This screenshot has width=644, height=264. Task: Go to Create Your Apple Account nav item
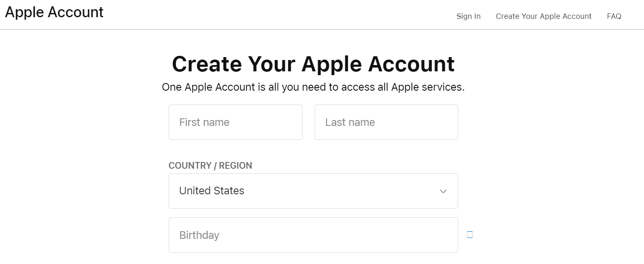[543, 16]
